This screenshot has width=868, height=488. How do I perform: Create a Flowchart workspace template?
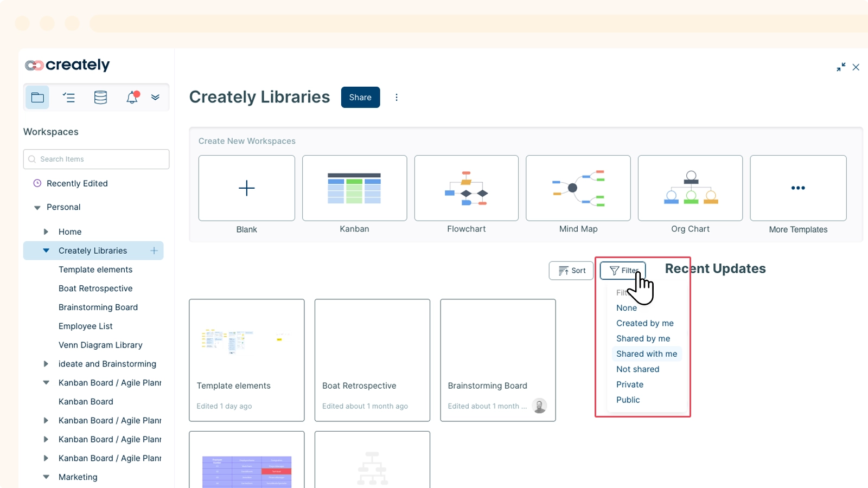(467, 188)
